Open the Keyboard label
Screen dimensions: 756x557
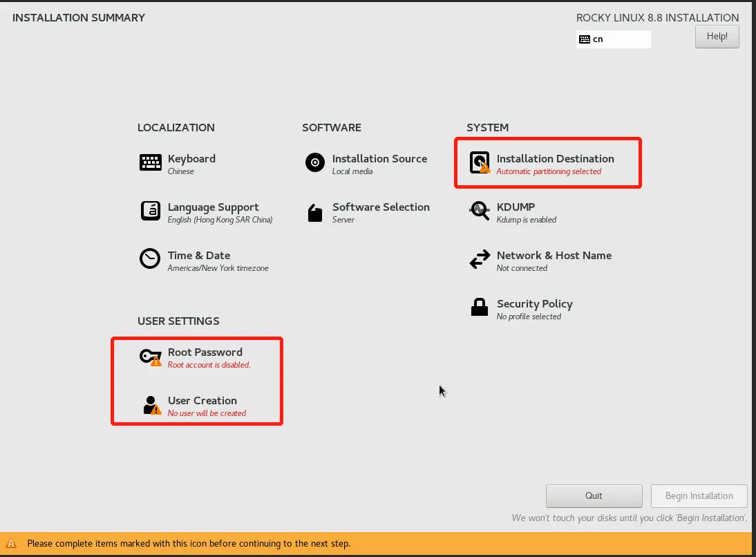click(x=191, y=159)
